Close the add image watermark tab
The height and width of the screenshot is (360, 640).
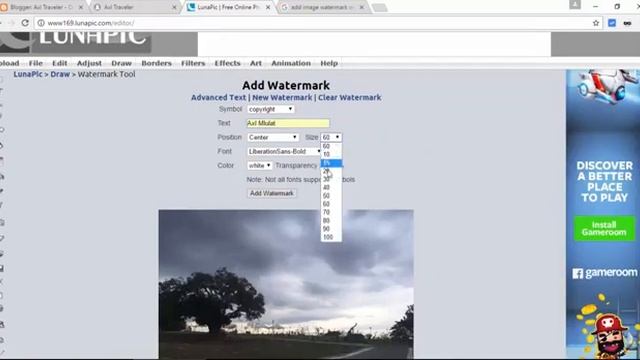[x=362, y=7]
